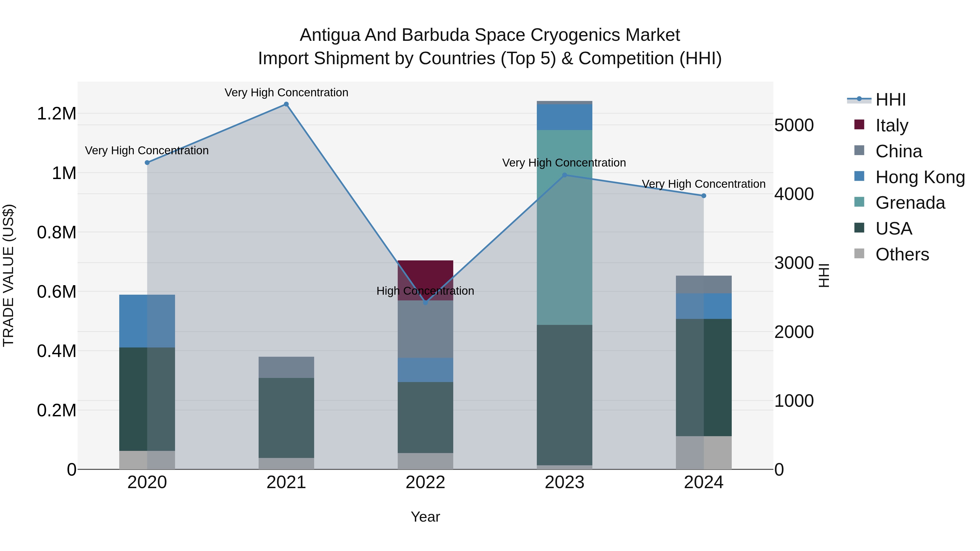Click the Hong Kong segment of 2023 bar
The image size is (980, 551).
coord(565,117)
